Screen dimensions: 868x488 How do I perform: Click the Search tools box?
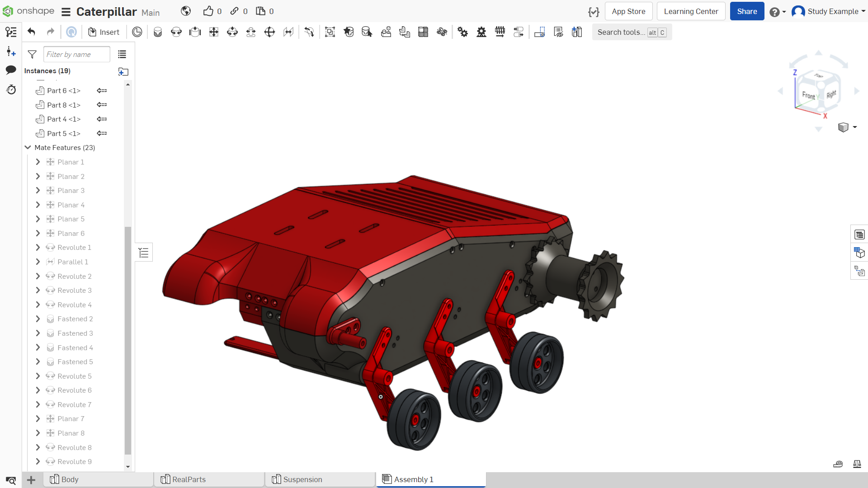tap(632, 32)
